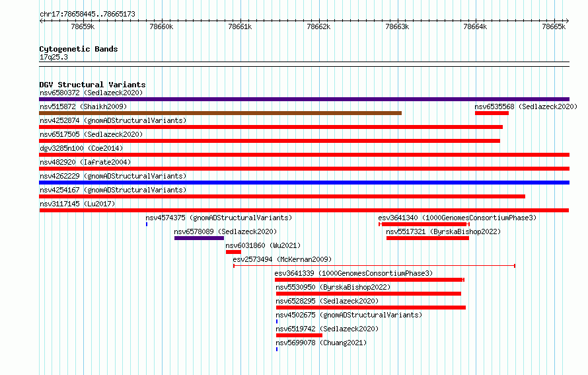The width and height of the screenshot is (588, 375).
Task: Click the nsv6580372 (Sedlazeck2020) variant label
Action: tap(91, 93)
